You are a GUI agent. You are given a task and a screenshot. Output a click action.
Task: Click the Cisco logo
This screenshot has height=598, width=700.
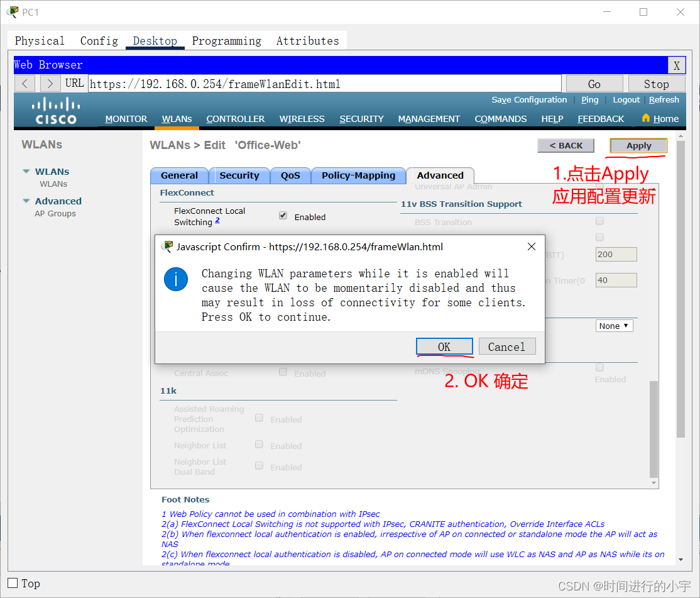[56, 111]
